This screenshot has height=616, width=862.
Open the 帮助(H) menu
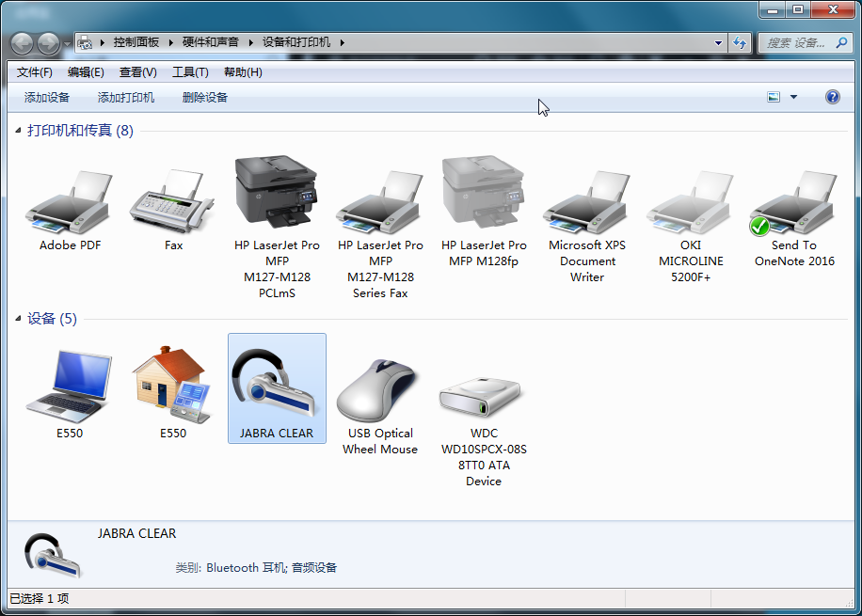coord(243,72)
